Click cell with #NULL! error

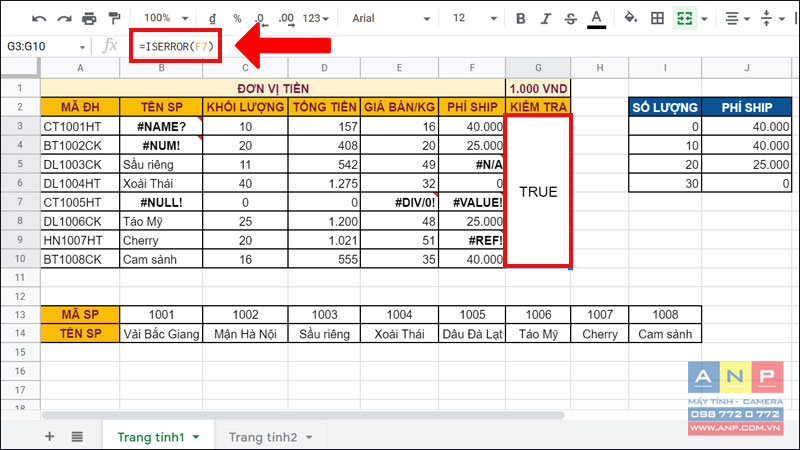pos(161,203)
